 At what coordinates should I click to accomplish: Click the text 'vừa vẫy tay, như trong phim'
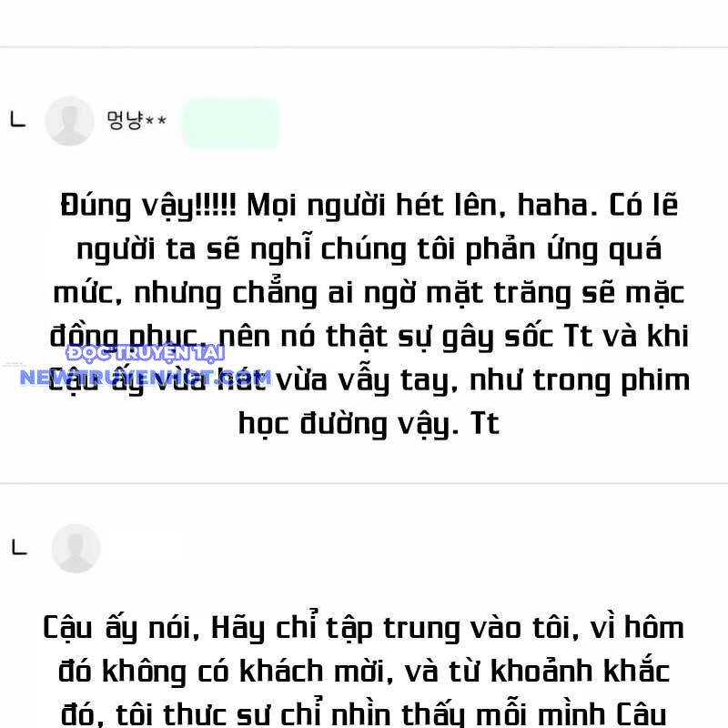[x=483, y=380]
